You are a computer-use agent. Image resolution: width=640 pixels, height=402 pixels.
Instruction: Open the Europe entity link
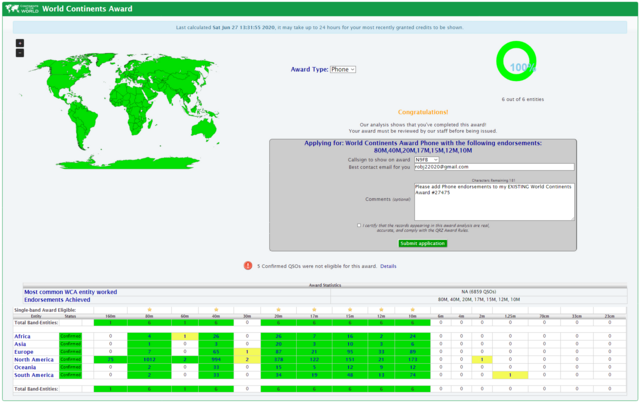[24, 352]
